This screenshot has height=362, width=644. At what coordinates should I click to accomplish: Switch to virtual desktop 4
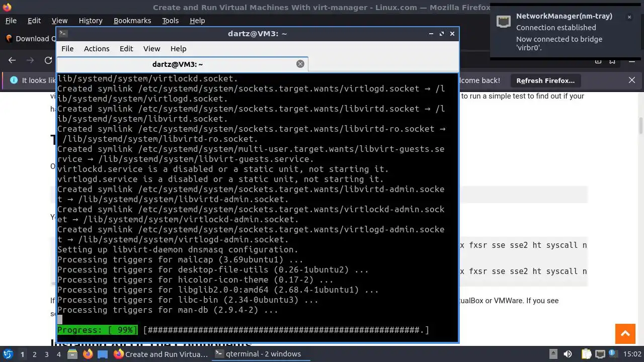coord(58,354)
